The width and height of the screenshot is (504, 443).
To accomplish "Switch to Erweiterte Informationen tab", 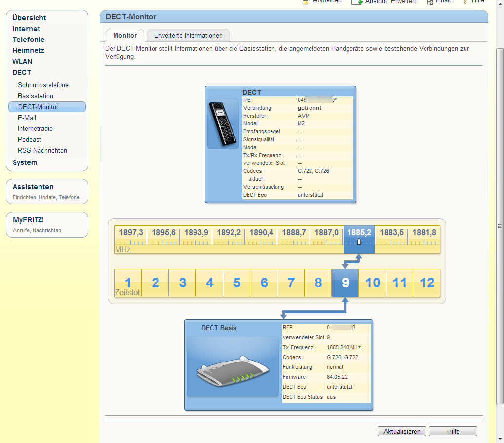I will pyautogui.click(x=188, y=36).
